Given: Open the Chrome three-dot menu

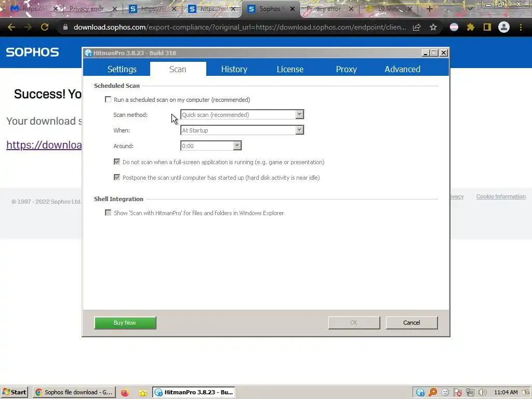Looking at the screenshot, I should pos(521,27).
